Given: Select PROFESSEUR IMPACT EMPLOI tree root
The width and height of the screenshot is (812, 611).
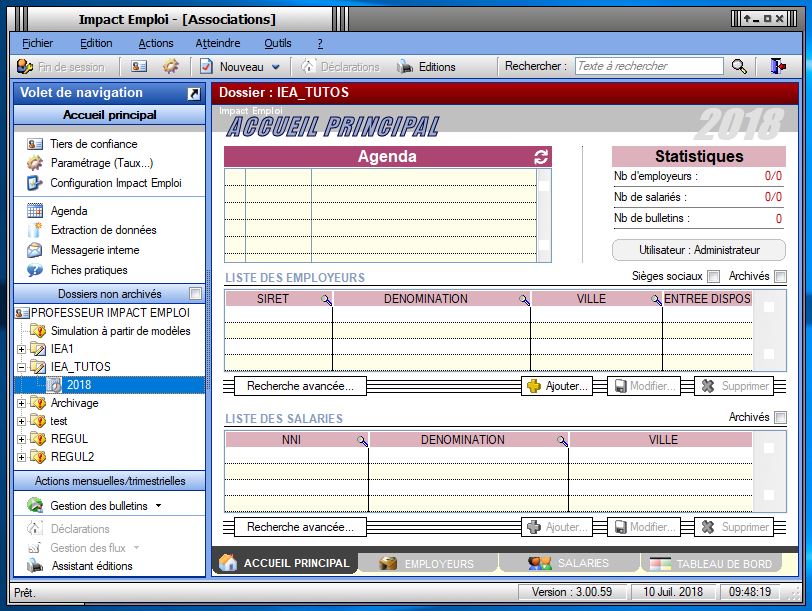Looking at the screenshot, I should (x=110, y=313).
